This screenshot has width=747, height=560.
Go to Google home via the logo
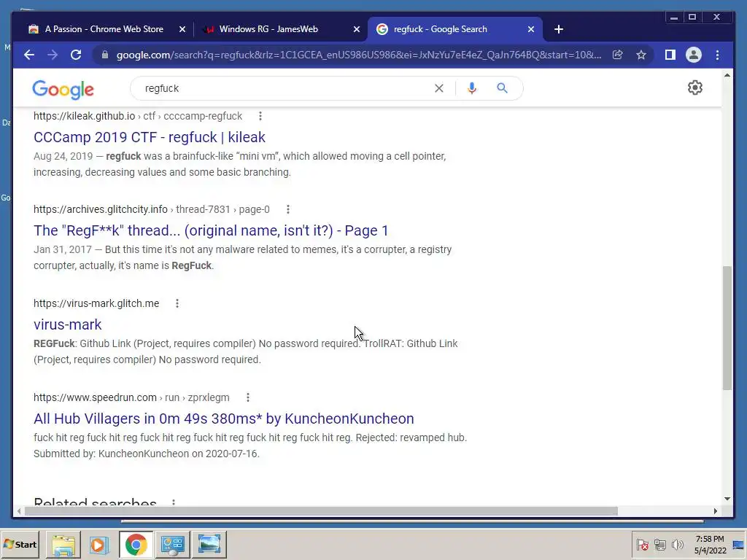coord(63,89)
